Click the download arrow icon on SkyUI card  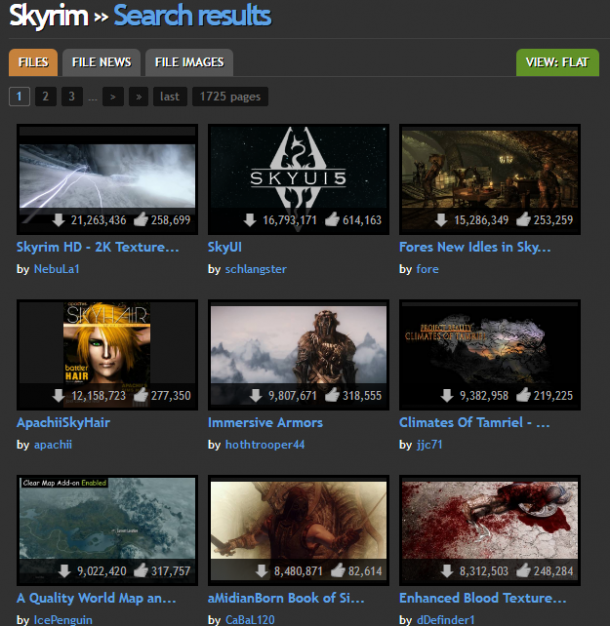point(250,220)
